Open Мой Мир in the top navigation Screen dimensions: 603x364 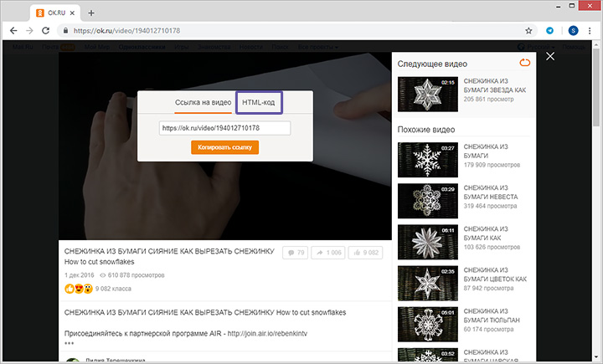pos(96,47)
